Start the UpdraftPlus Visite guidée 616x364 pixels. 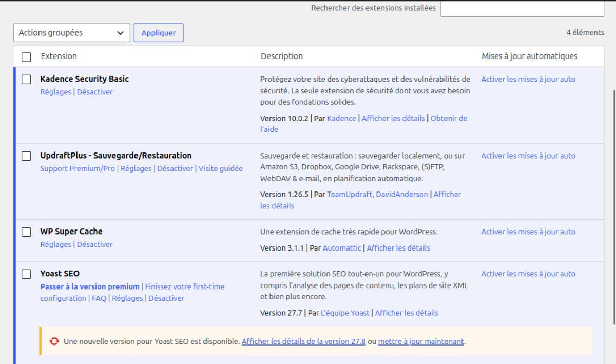click(x=221, y=169)
